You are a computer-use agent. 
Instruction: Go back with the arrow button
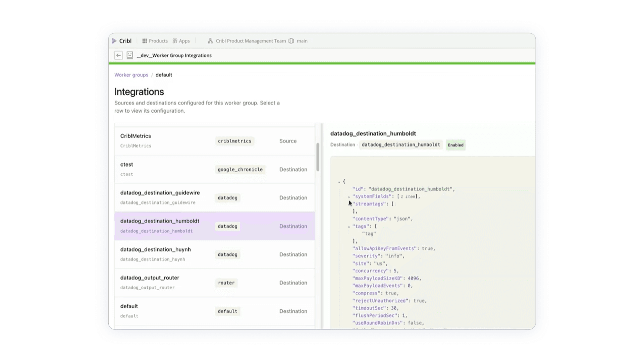[118, 55]
